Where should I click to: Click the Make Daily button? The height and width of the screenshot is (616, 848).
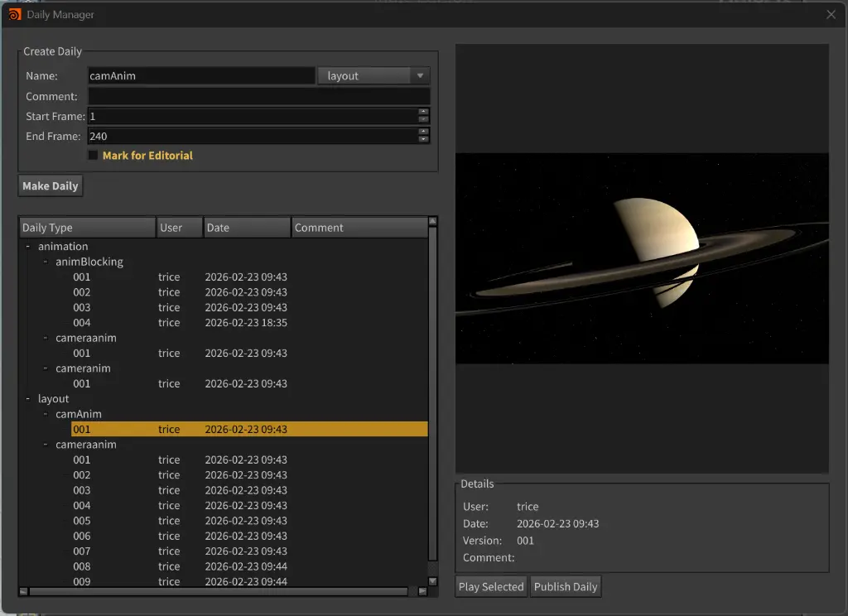(51, 186)
